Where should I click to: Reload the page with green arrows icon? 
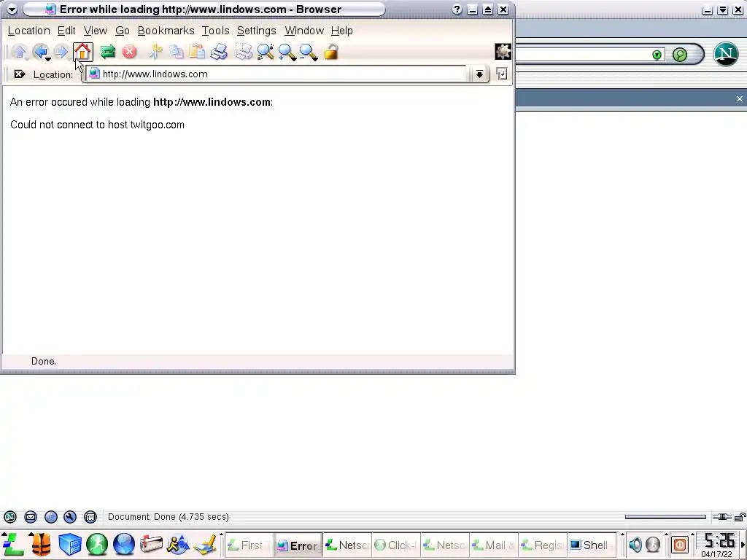pyautogui.click(x=108, y=52)
